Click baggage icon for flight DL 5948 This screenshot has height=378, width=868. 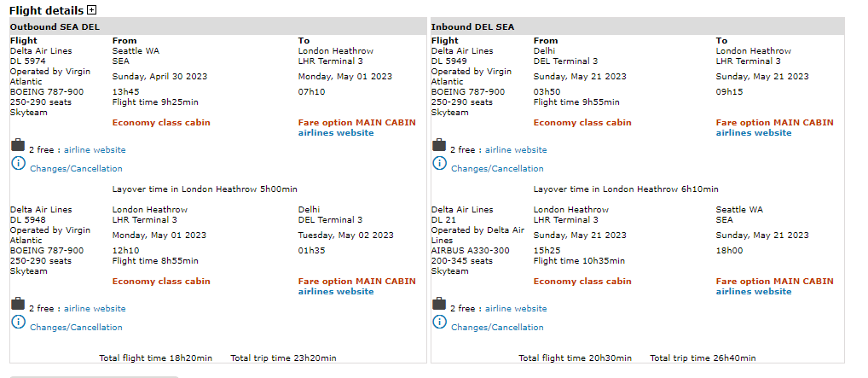[18, 305]
